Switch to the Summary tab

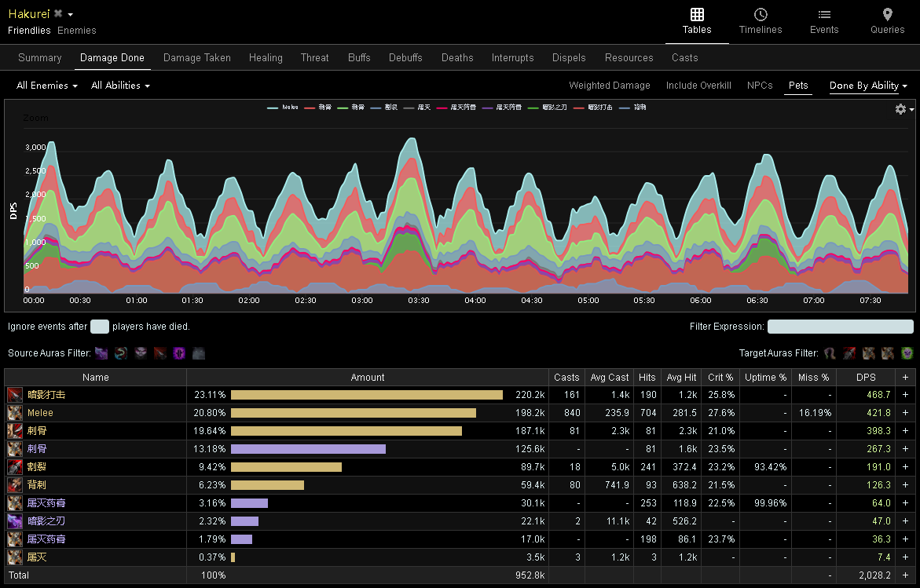click(x=40, y=57)
